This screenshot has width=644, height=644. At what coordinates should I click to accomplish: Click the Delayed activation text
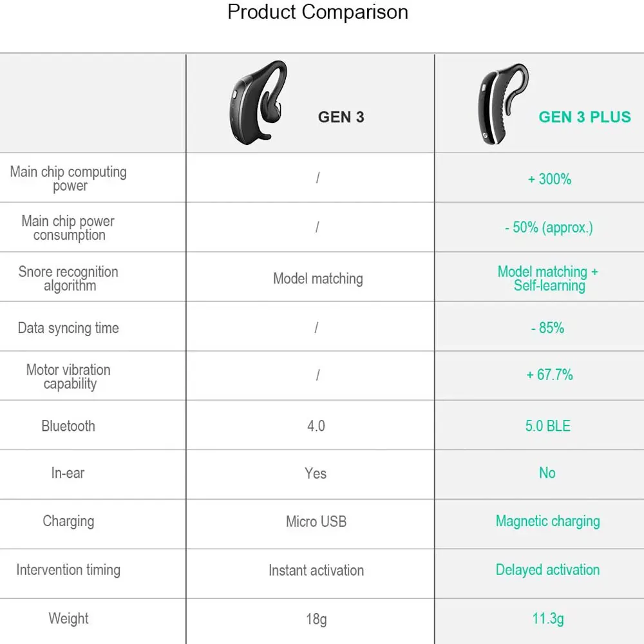tap(547, 570)
